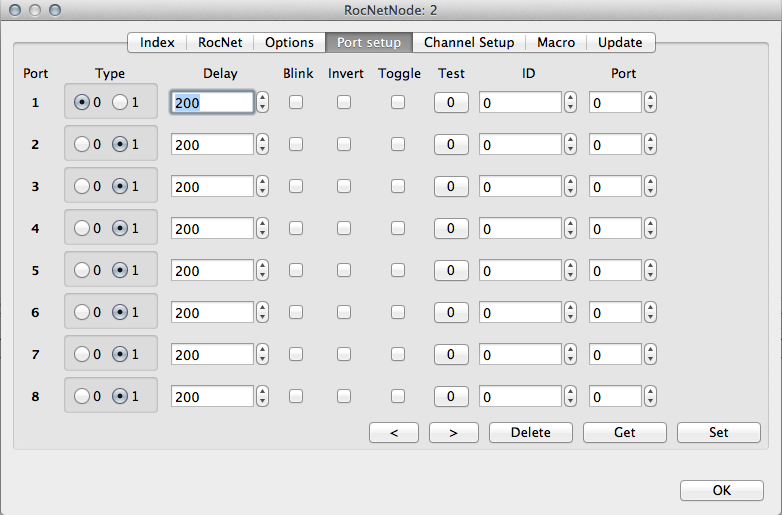Click the ID stepper for port 6
This screenshot has height=515, width=782.
(x=571, y=312)
